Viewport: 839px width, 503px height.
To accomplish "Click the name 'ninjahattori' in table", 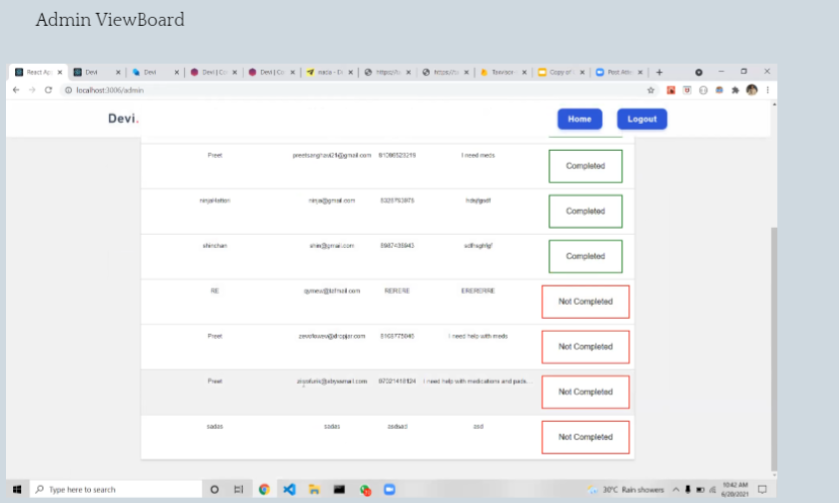I will pyautogui.click(x=215, y=201).
